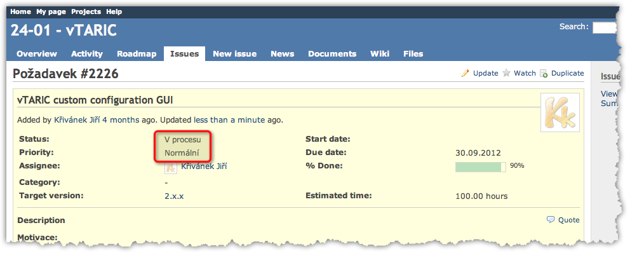644x258 pixels.
Task: Open Help in top menu
Action: point(114,11)
